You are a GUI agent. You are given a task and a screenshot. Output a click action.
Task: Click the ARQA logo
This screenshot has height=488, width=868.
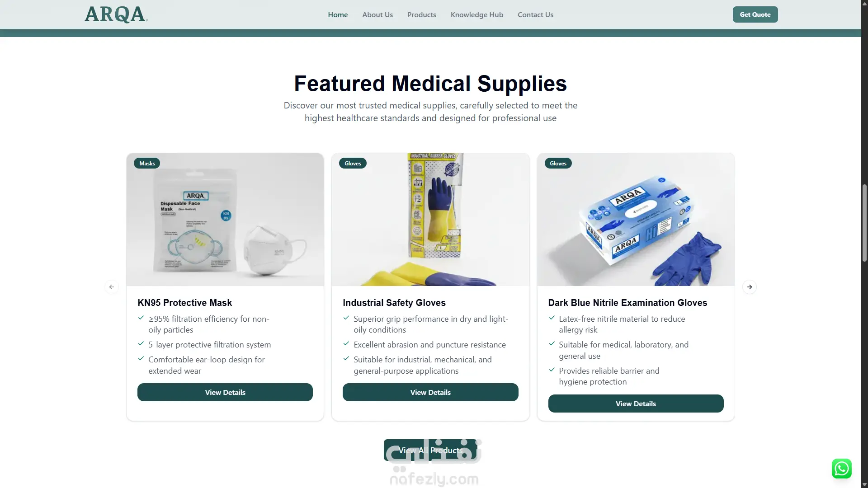(116, 14)
